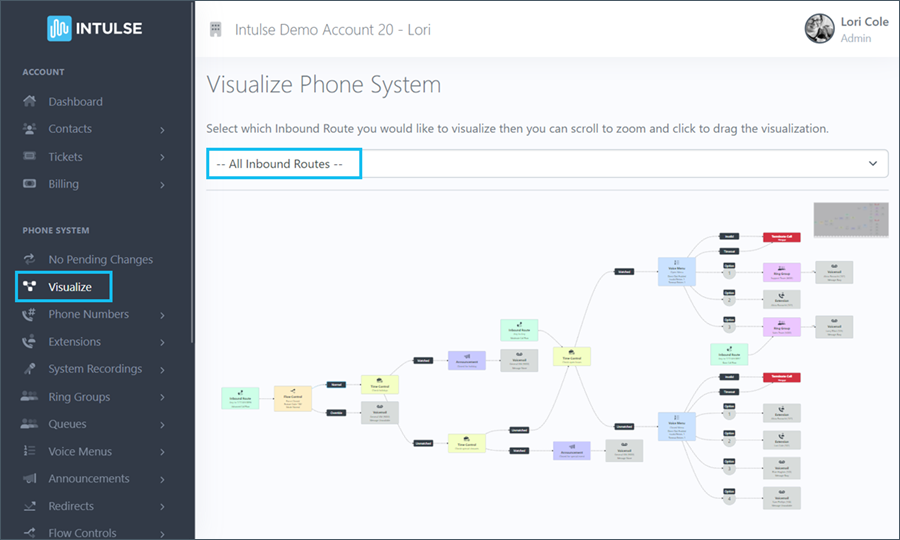
Task: Click the Voice Menus list icon
Action: 29,451
